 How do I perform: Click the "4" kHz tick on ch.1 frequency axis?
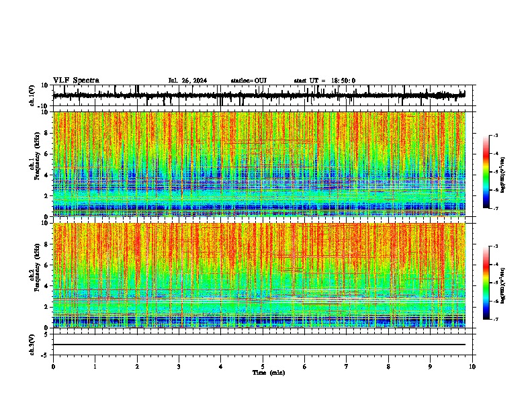46,175
